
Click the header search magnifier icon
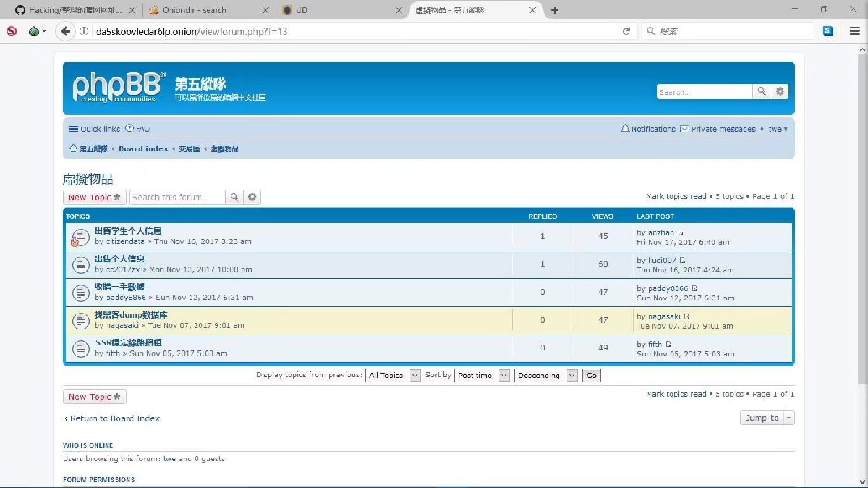[x=762, y=92]
